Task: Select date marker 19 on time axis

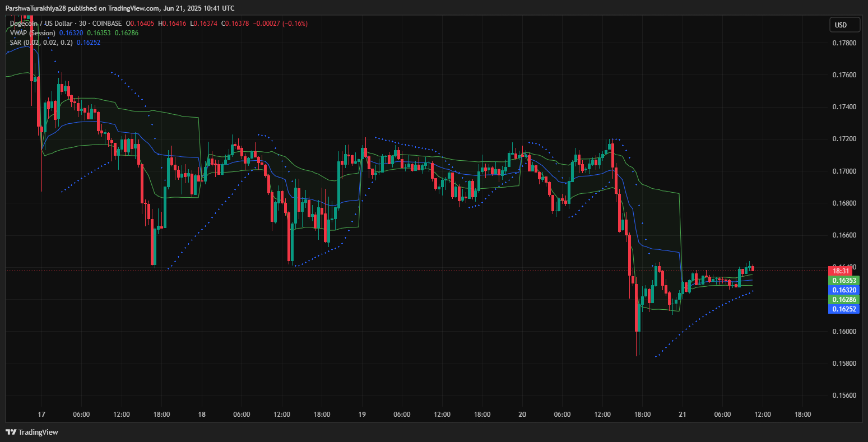Action: click(362, 415)
